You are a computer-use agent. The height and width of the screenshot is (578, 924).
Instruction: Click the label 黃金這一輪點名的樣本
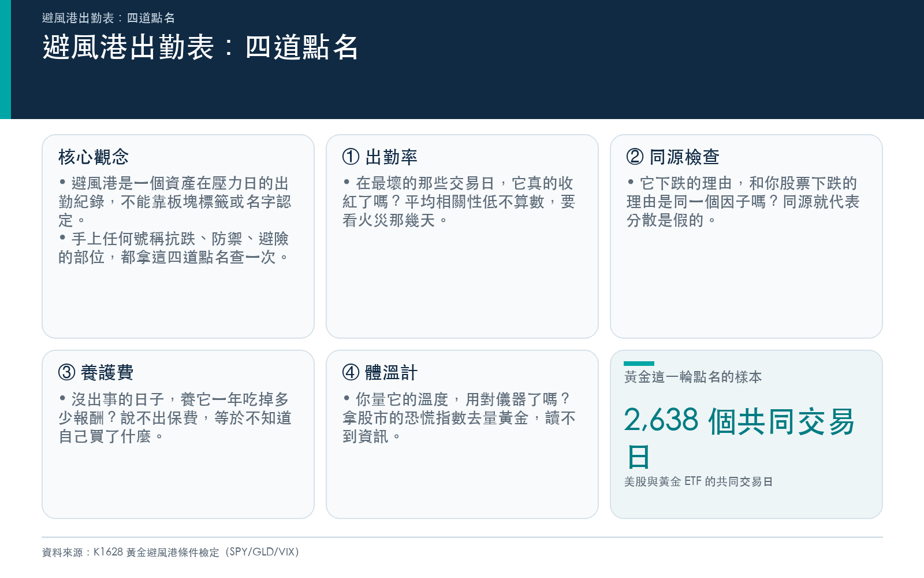point(693,377)
